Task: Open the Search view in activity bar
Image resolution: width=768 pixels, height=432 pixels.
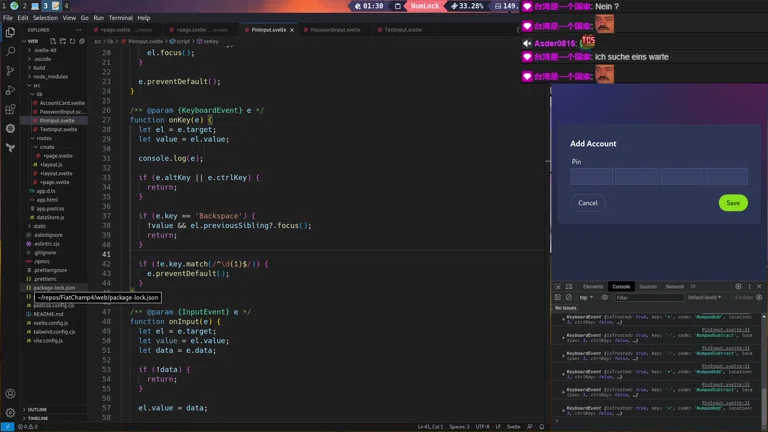Action: pos(11,51)
